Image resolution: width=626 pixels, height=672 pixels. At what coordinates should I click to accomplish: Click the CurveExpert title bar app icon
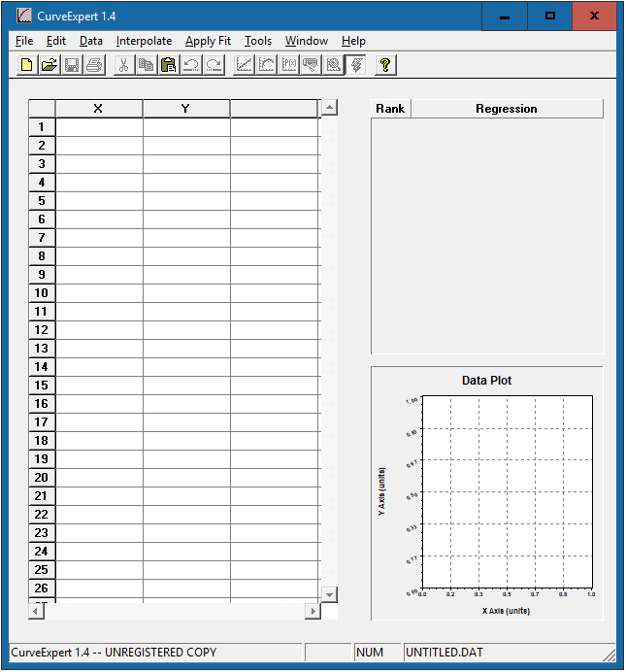coord(24,16)
